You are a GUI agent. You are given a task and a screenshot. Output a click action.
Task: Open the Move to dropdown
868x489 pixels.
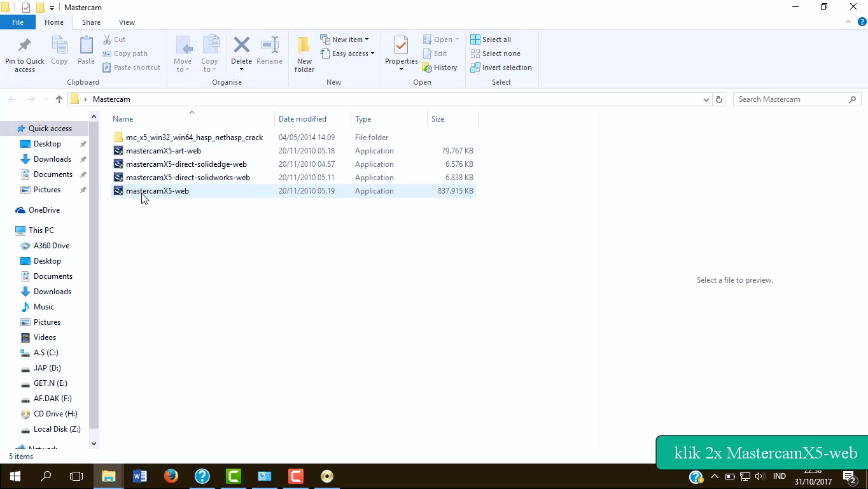click(183, 54)
